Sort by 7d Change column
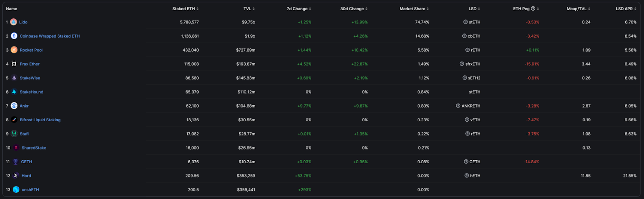644x199 pixels. (x=298, y=9)
